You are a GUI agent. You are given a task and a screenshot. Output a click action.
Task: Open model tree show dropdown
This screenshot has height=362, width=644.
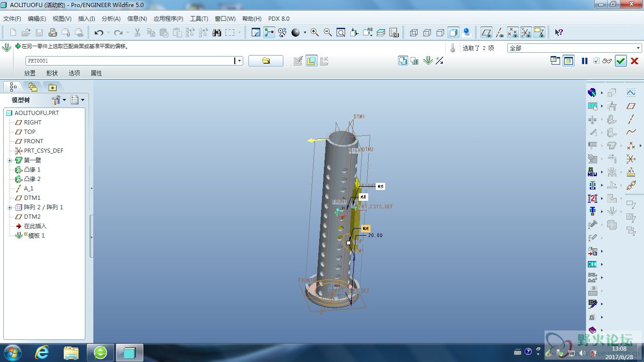77,100
